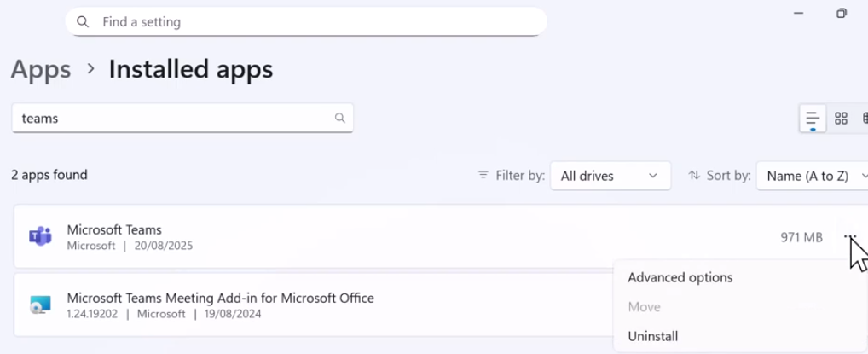Restore down the Settings window

(842, 14)
